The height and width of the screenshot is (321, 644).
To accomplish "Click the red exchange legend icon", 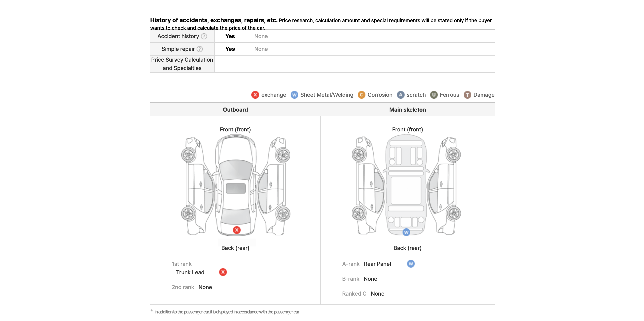I will [255, 95].
